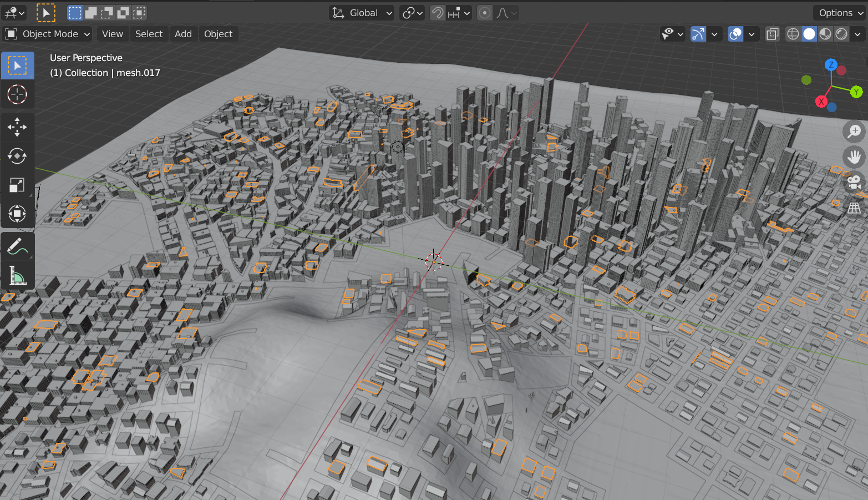The height and width of the screenshot is (500, 868).
Task: Click the dark red negative X gizmo dot
Action: tap(841, 70)
